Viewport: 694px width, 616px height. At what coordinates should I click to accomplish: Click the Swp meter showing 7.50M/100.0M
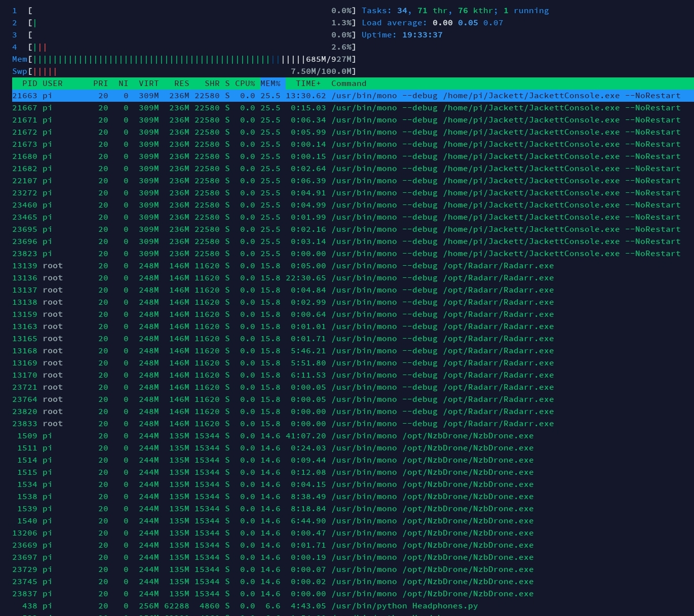pyautogui.click(x=184, y=71)
